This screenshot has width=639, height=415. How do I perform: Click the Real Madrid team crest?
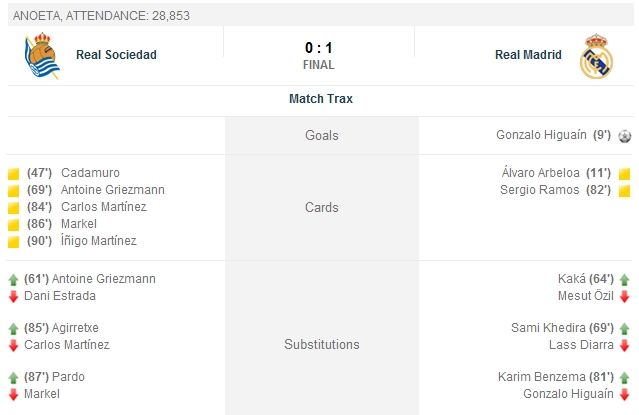tap(596, 56)
